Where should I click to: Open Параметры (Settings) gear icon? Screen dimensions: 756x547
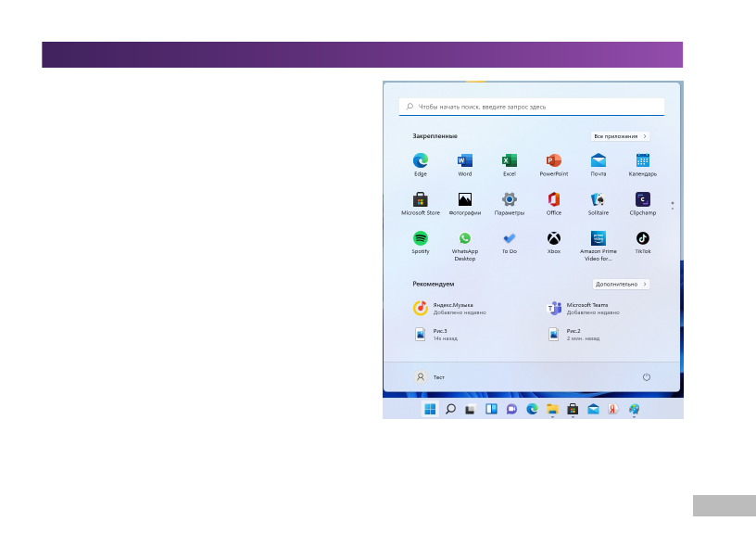(x=509, y=199)
